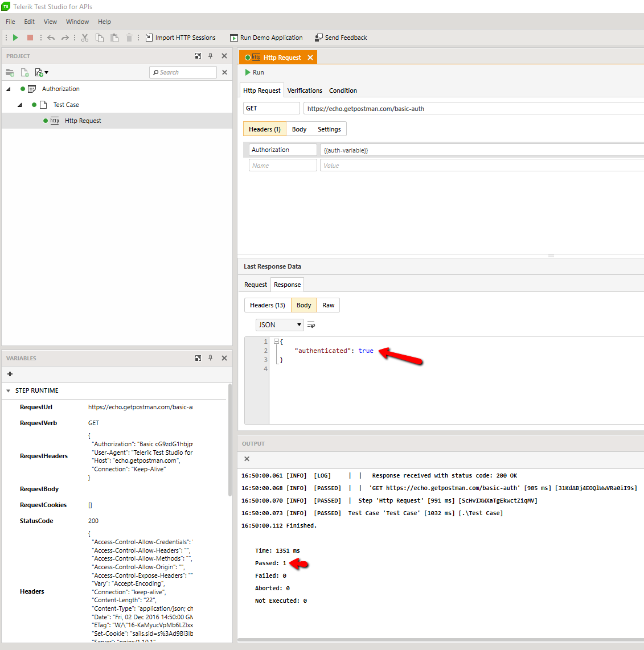Select the StatusCode variable row
The width and height of the screenshot is (644, 650).
[x=115, y=521]
